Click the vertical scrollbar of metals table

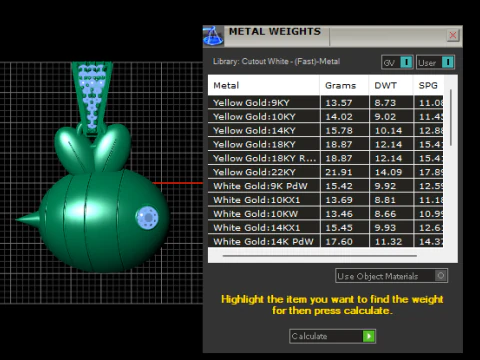451,117
